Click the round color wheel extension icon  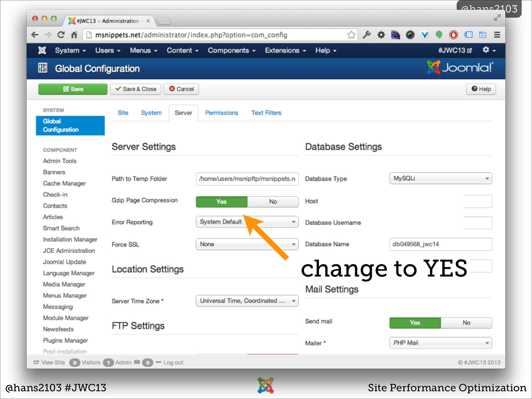coord(410,35)
